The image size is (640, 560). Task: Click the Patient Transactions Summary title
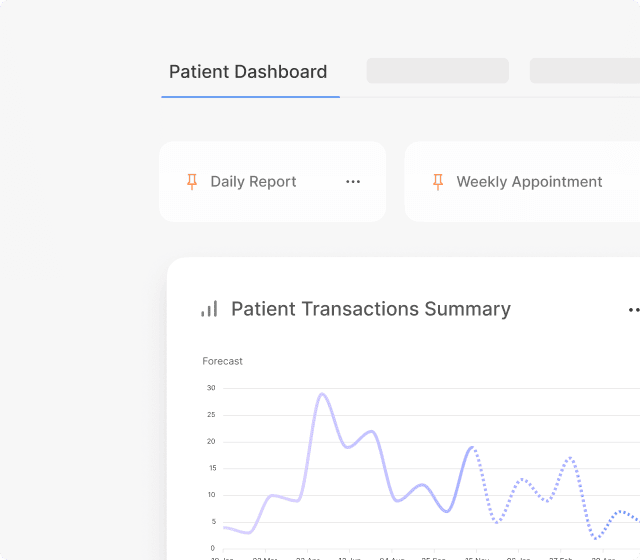click(x=371, y=309)
